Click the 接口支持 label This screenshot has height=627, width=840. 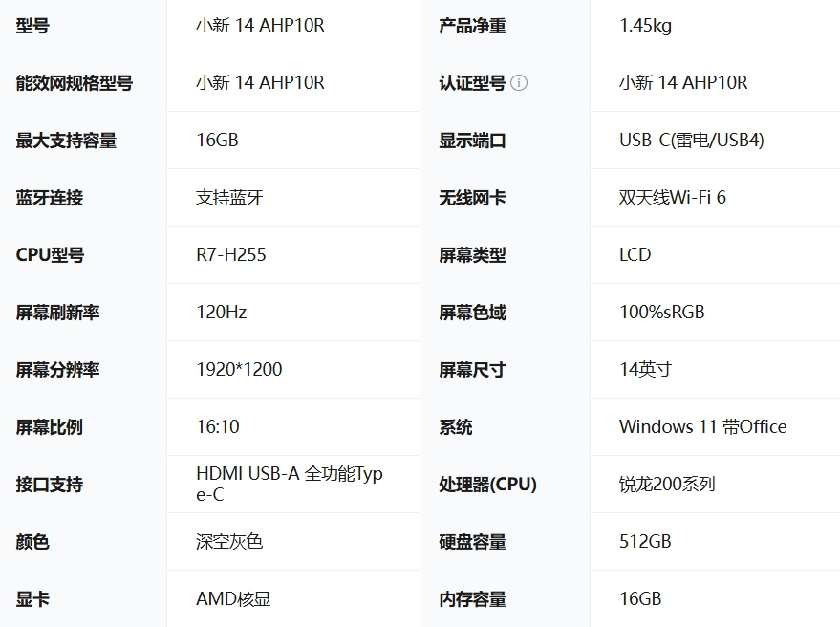click(50, 485)
